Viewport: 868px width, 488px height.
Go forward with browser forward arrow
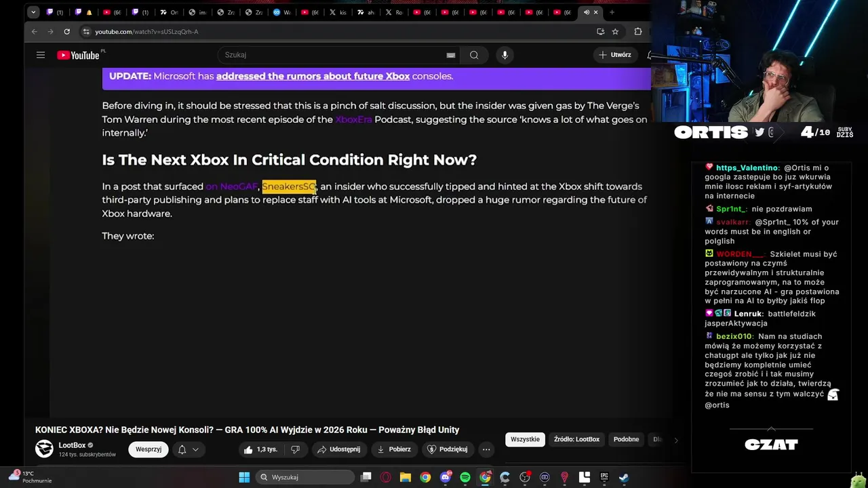pos(50,31)
